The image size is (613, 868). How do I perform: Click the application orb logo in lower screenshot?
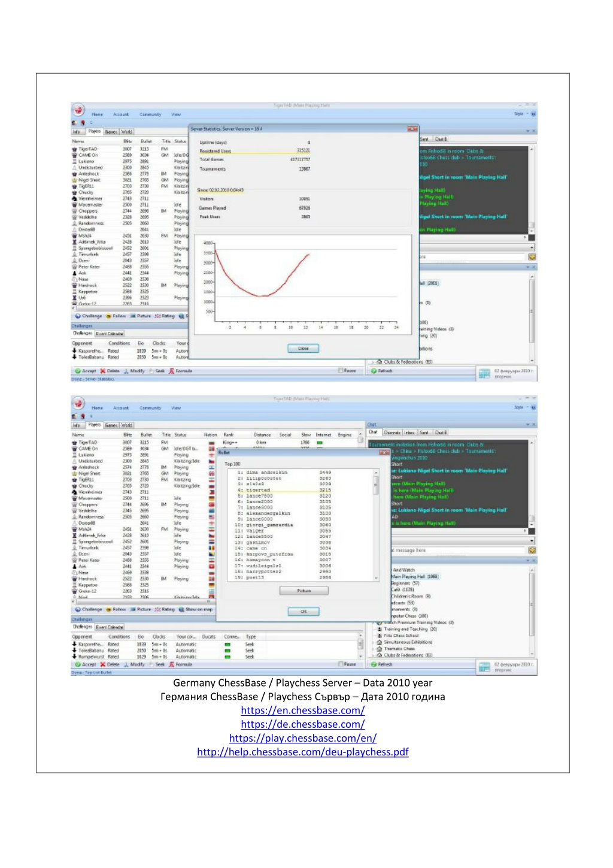[78, 403]
